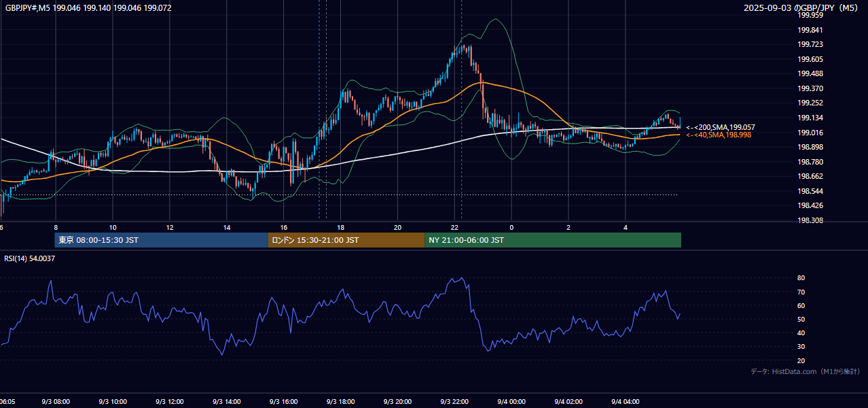Click price axis value 199.488
Screen dimensions: 868x408
[810, 74]
